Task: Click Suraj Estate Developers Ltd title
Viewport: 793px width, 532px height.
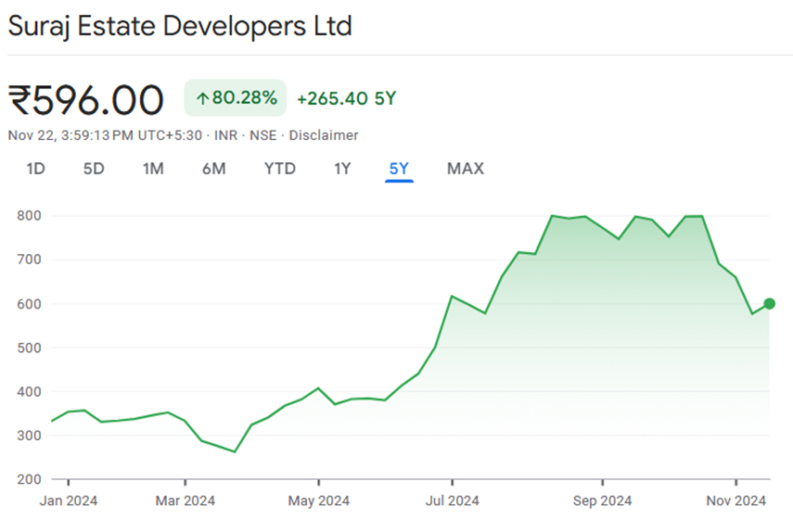Action: point(180,26)
